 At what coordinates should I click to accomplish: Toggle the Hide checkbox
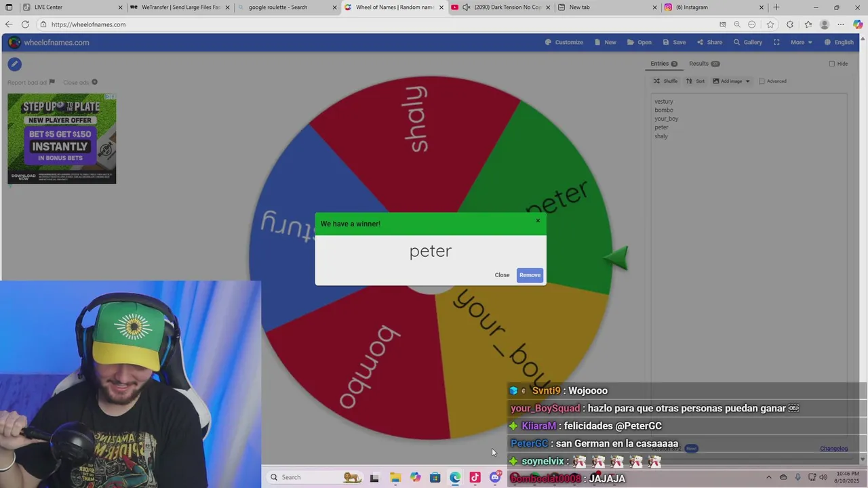pos(832,64)
